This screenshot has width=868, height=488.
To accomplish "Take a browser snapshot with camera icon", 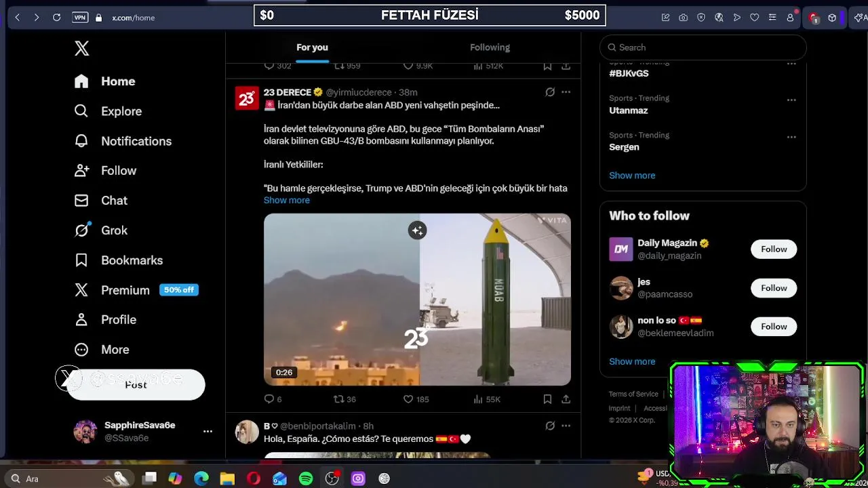I will (683, 18).
